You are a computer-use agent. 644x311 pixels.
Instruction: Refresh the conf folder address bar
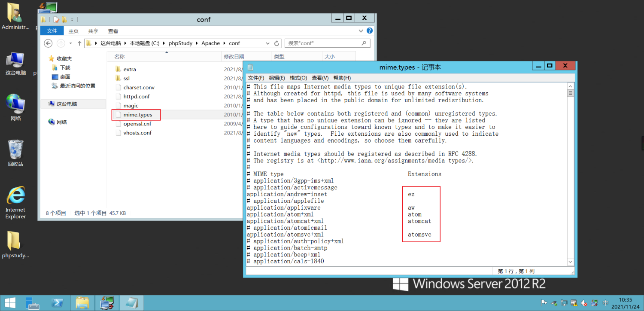click(276, 43)
